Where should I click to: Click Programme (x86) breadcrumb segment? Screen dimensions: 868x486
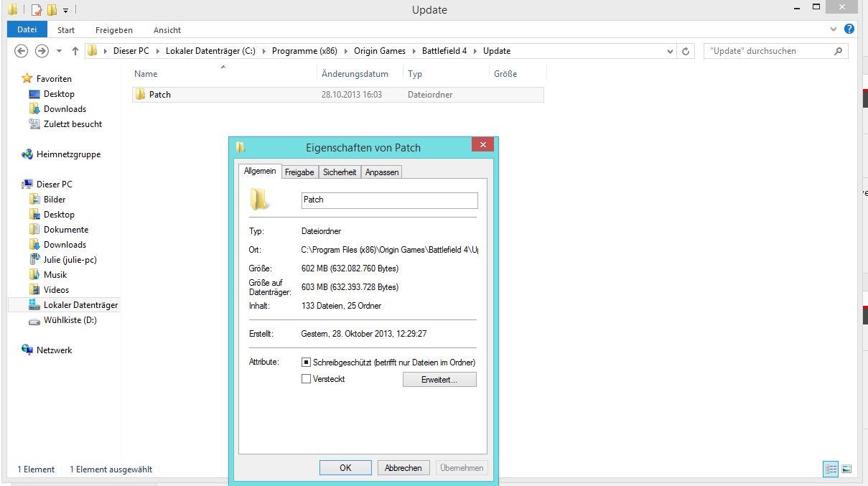(x=304, y=51)
